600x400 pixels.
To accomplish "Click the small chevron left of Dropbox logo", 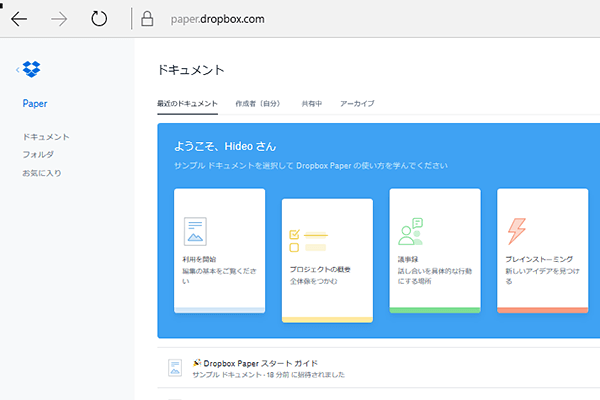I will click(x=18, y=70).
